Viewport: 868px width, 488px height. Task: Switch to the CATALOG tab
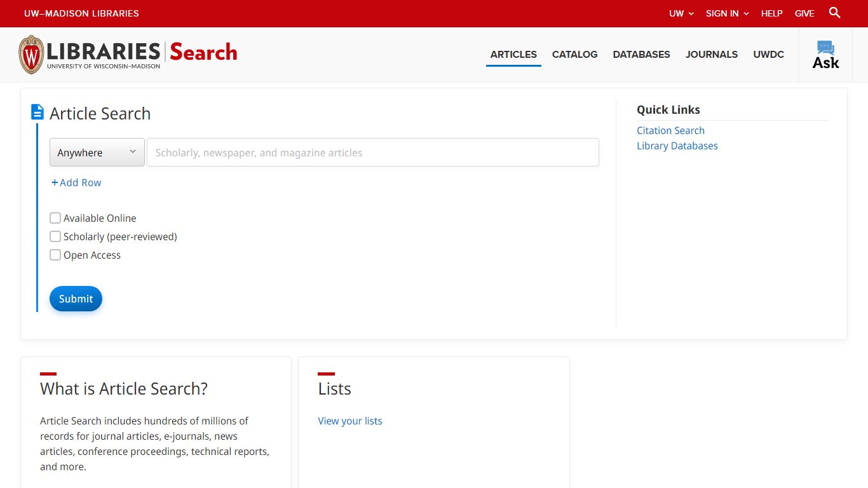point(574,55)
